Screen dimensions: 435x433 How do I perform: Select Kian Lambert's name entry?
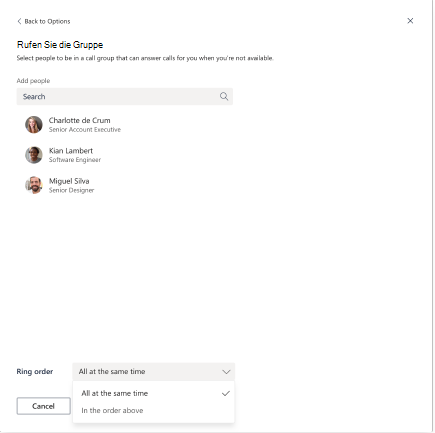coord(71,151)
